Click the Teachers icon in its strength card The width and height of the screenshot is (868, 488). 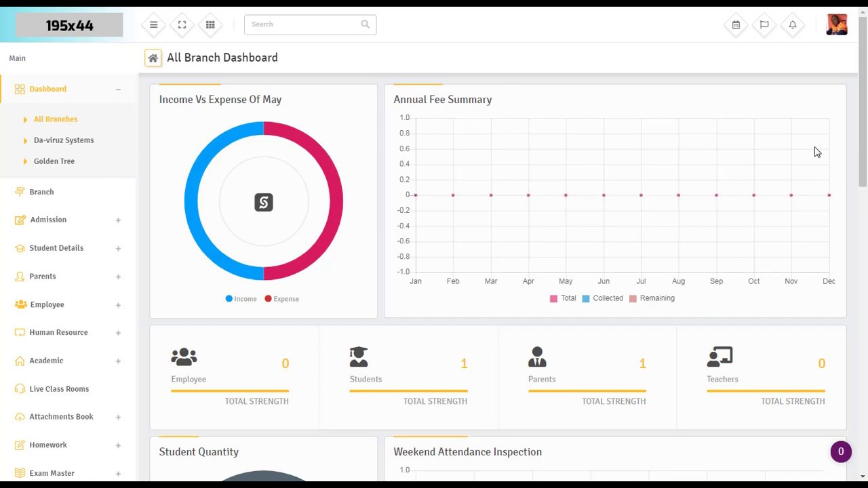(720, 357)
